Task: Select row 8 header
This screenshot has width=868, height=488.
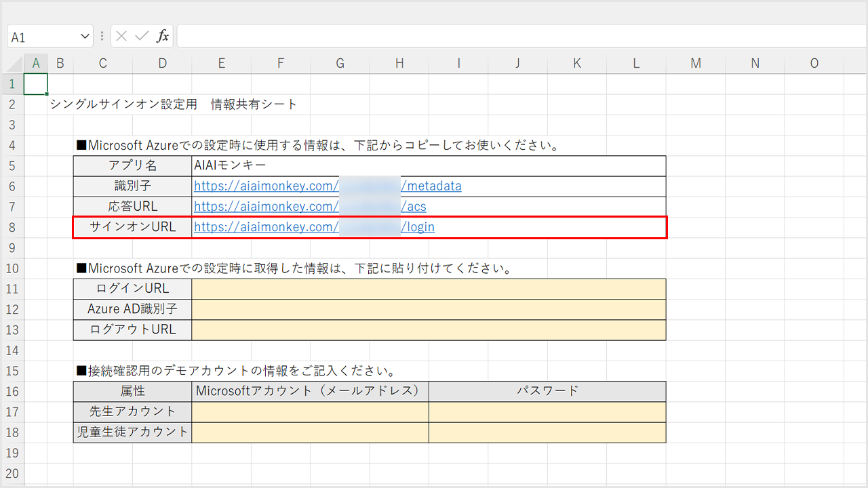Action: pyautogui.click(x=12, y=228)
